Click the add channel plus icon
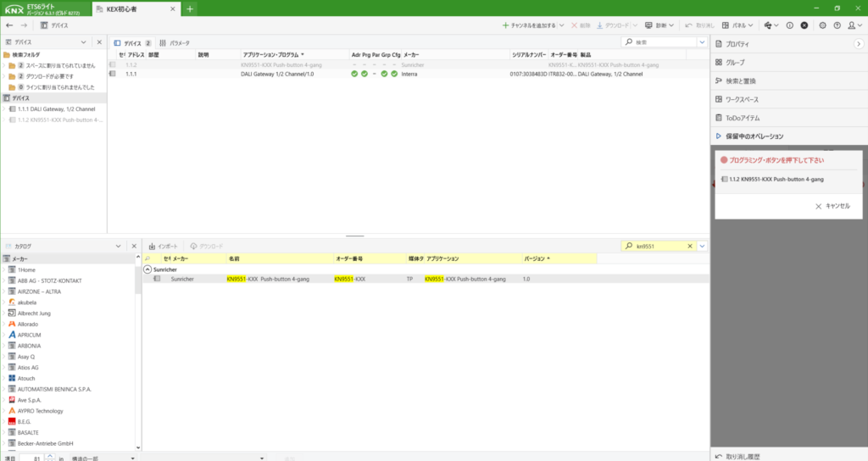The height and width of the screenshot is (461, 868). [x=505, y=25]
